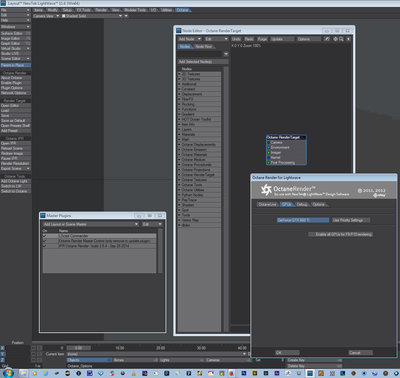This screenshot has width=400, height=378.
Task: Uncheck the LScript Commander plugin checkbox
Action: (45, 236)
